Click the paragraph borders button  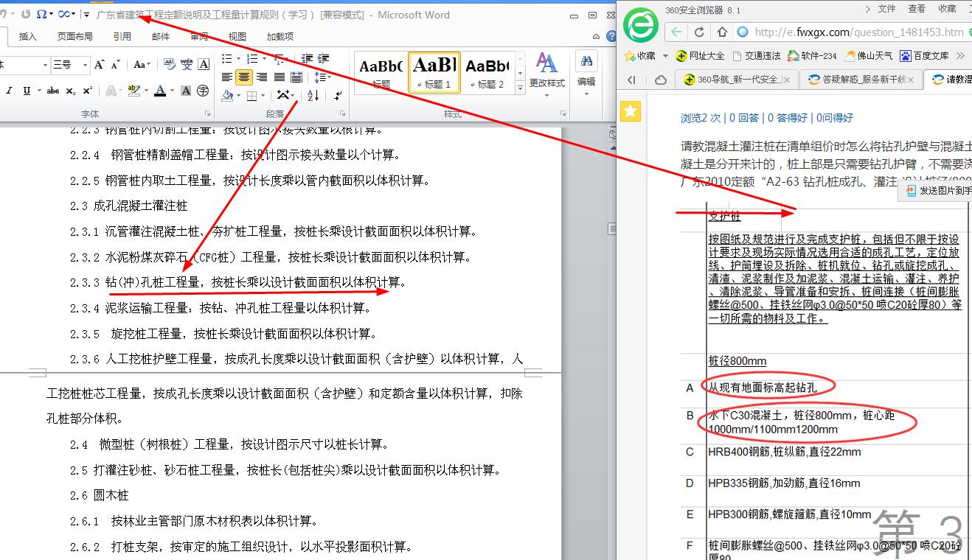point(252,95)
